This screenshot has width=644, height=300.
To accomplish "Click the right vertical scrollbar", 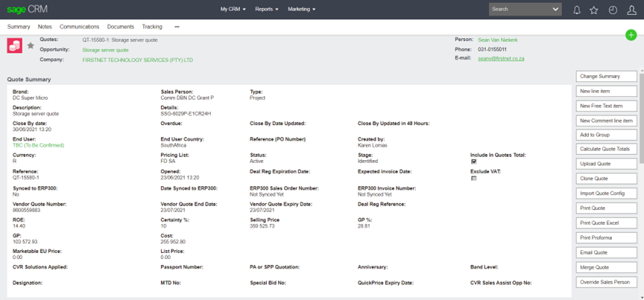I will pos(641,149).
